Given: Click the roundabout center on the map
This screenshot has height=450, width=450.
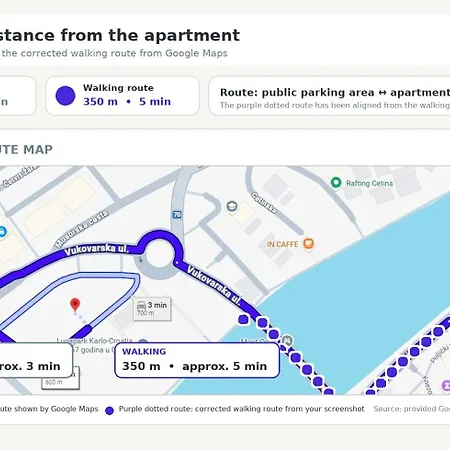Looking at the screenshot, I should click(159, 255).
